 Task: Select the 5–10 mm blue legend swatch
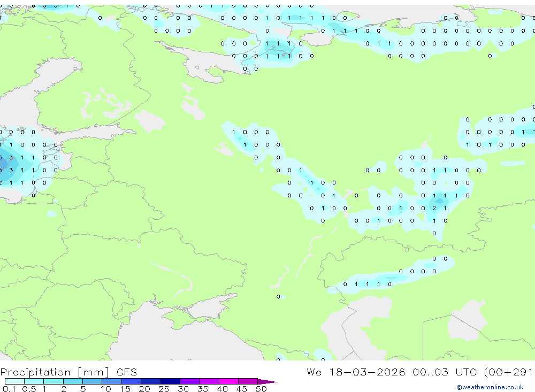point(93,381)
